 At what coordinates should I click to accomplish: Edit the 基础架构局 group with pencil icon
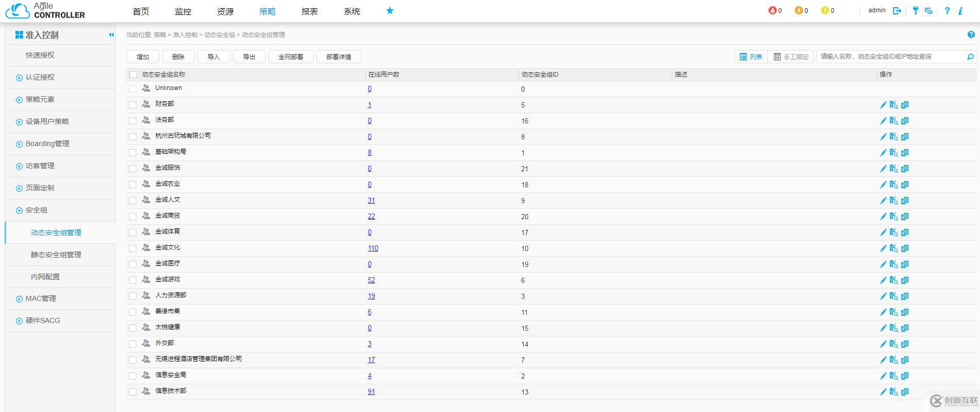point(883,153)
